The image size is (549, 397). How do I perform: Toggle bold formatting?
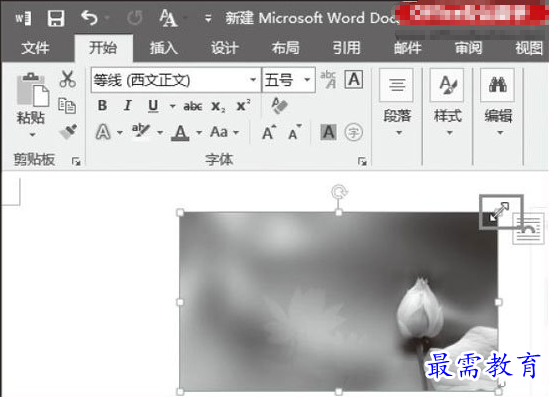[x=103, y=105]
